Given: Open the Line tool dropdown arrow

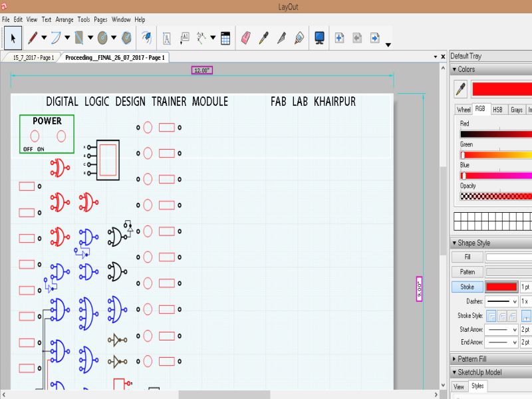Looking at the screenshot, I should [44, 38].
